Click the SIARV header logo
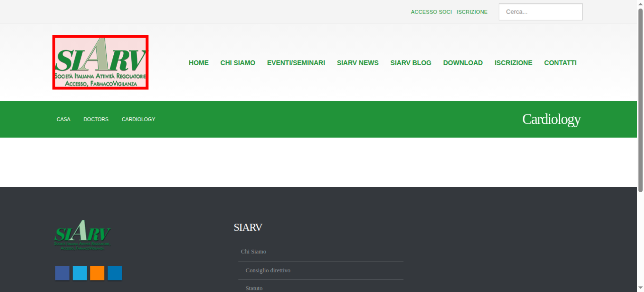Screen dimensions: 644x292 click(100, 62)
